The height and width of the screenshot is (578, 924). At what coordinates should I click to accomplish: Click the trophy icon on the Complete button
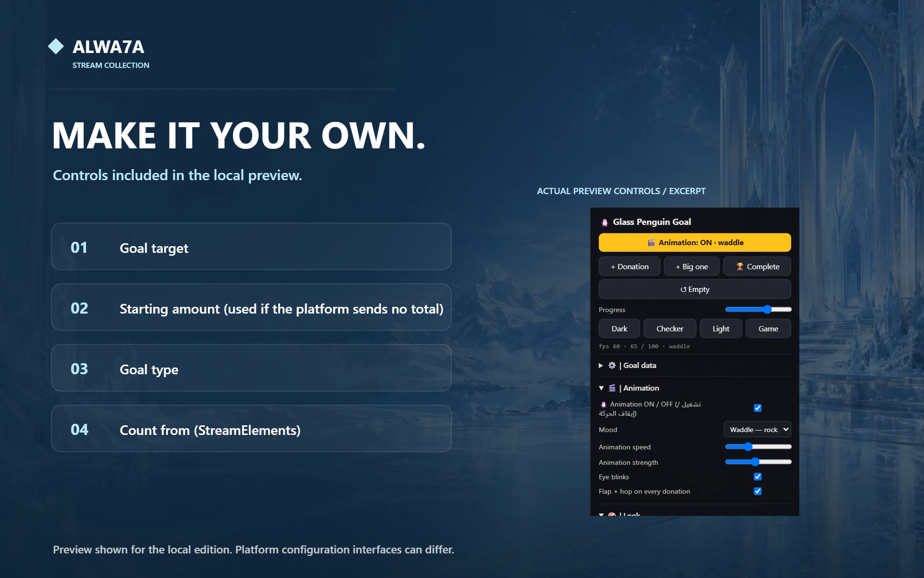click(x=740, y=266)
